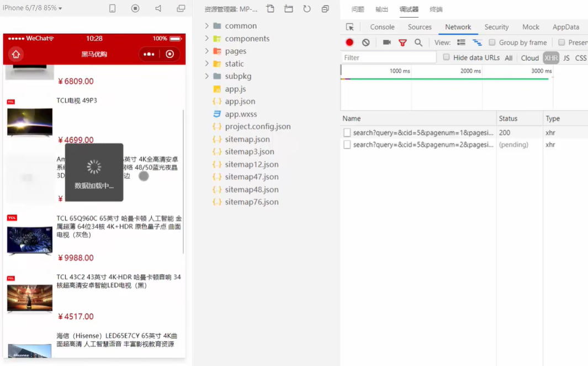Open network search magnifier icon
588x366 pixels.
[x=419, y=43]
